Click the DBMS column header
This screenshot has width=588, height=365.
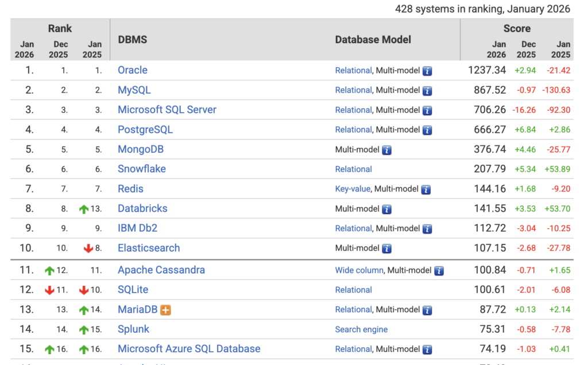[133, 40]
